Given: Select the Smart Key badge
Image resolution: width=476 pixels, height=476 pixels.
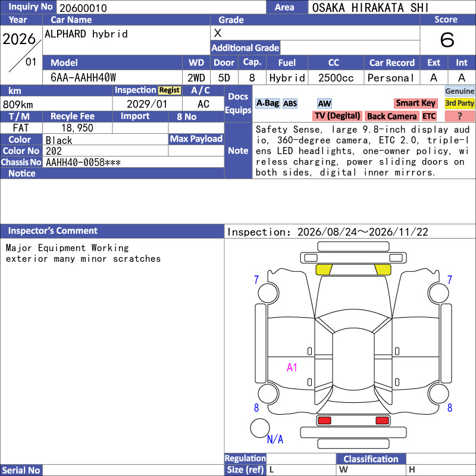Looking at the screenshot, I should (x=415, y=103).
